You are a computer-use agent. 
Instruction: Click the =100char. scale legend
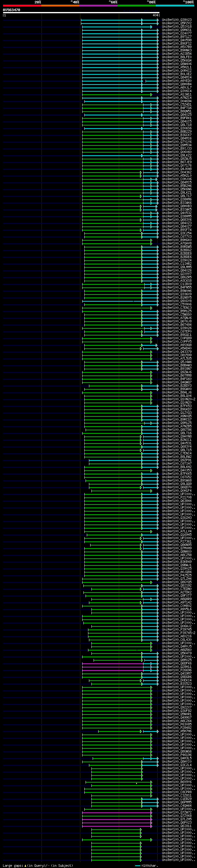147,866
